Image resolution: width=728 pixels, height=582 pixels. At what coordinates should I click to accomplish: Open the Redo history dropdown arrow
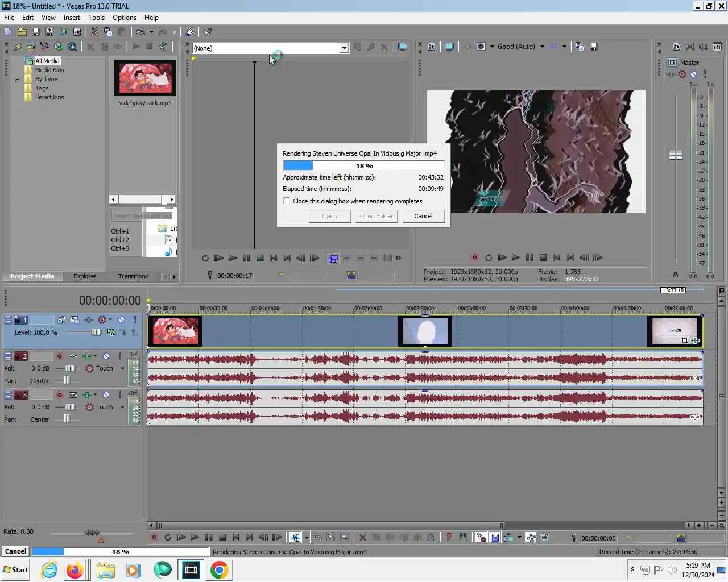pyautogui.click(x=174, y=32)
